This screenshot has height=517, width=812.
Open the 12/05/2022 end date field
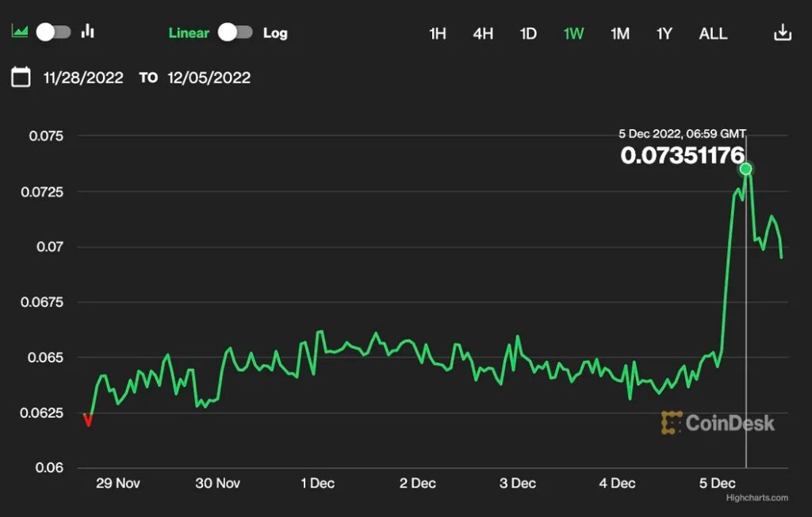(209, 78)
